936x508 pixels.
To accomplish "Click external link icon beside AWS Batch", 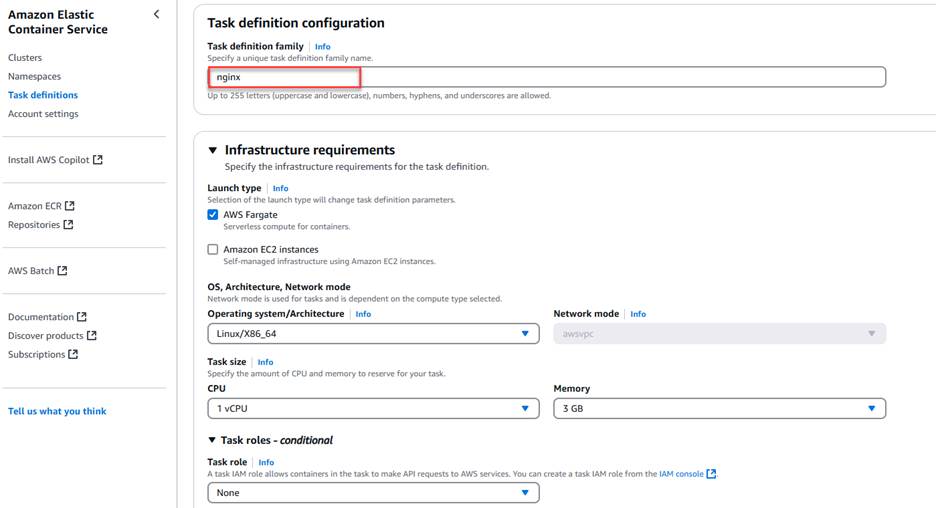I will pyautogui.click(x=62, y=270).
